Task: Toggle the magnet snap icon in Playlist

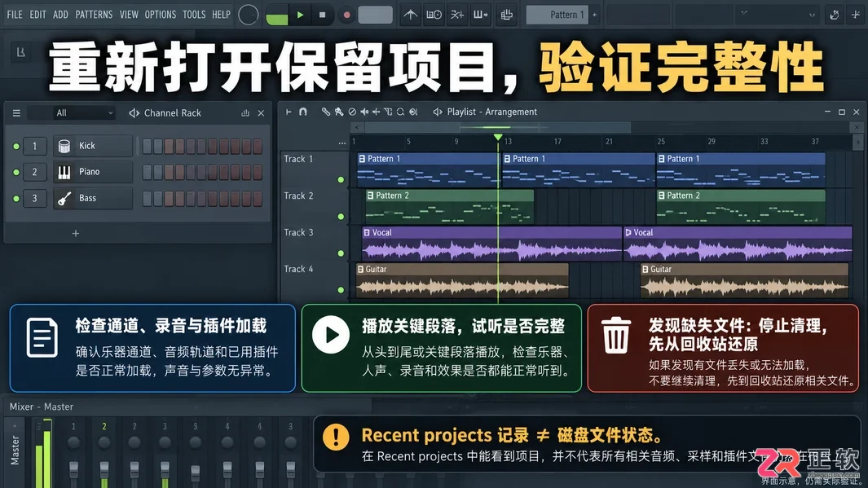Action: [303, 112]
